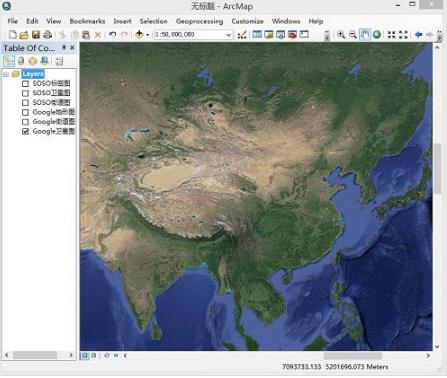Screen dimensions: 447x378
Task: Open the Edit menu
Action: [32, 21]
